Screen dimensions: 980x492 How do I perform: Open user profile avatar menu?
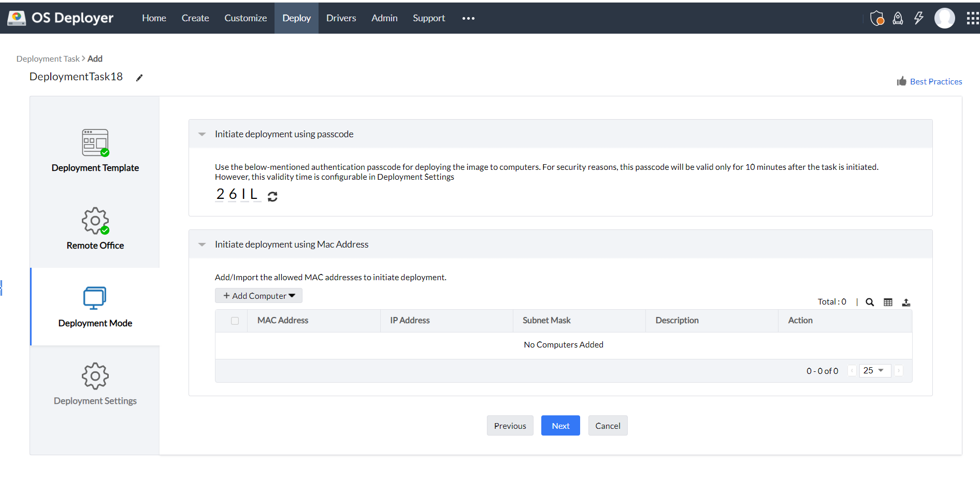coord(945,18)
